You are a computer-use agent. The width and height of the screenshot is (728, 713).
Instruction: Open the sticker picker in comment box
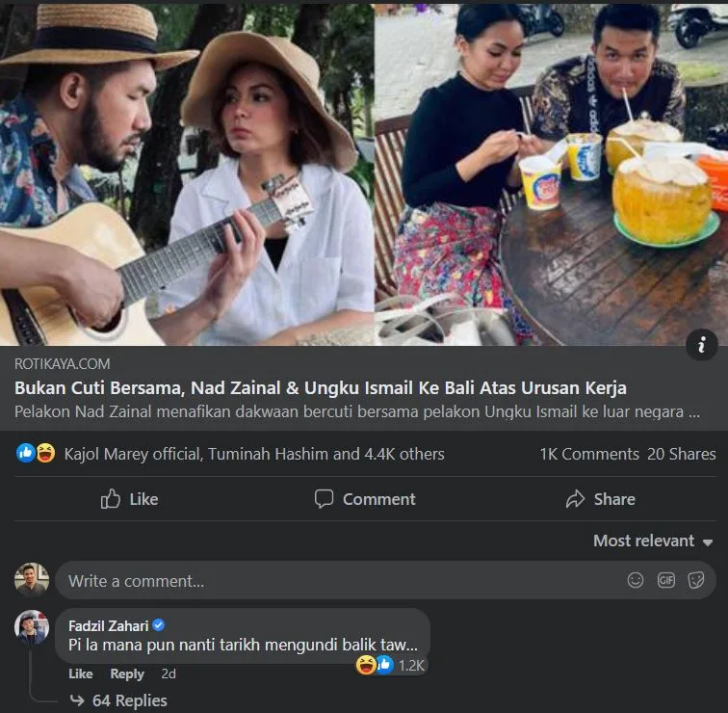click(x=696, y=580)
